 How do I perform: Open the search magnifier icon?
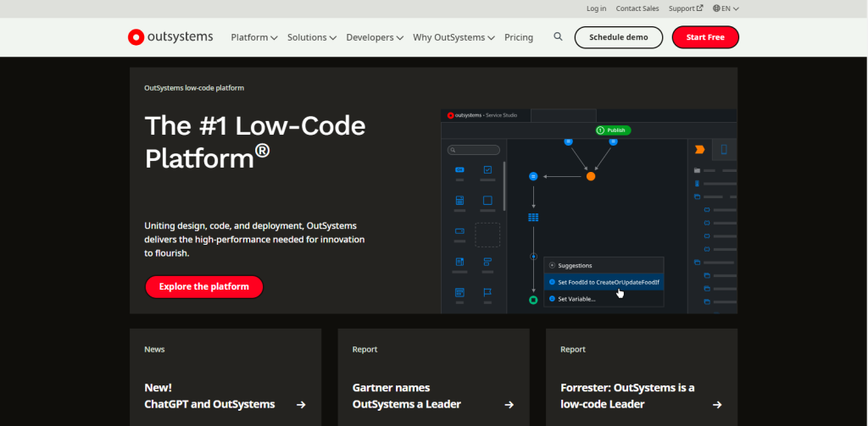(558, 36)
